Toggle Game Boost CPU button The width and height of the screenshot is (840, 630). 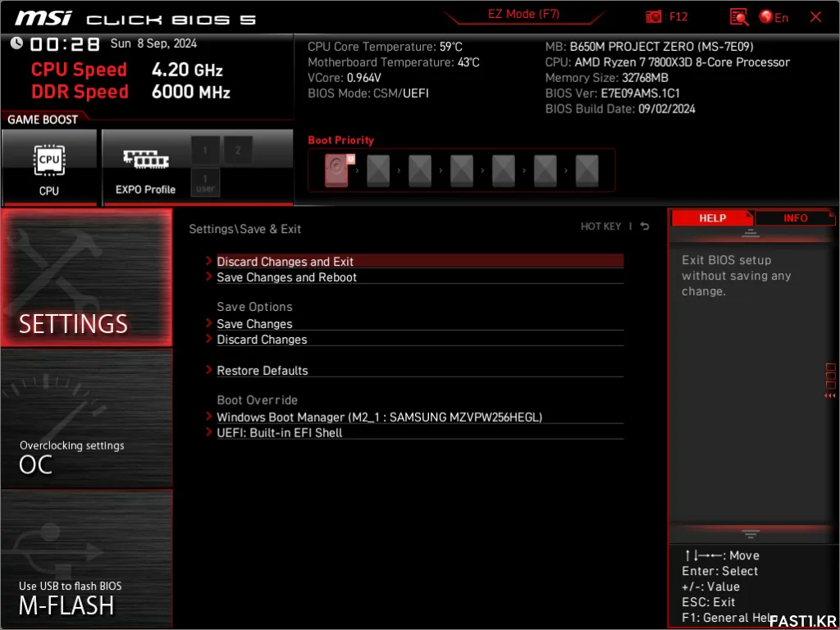(49, 167)
